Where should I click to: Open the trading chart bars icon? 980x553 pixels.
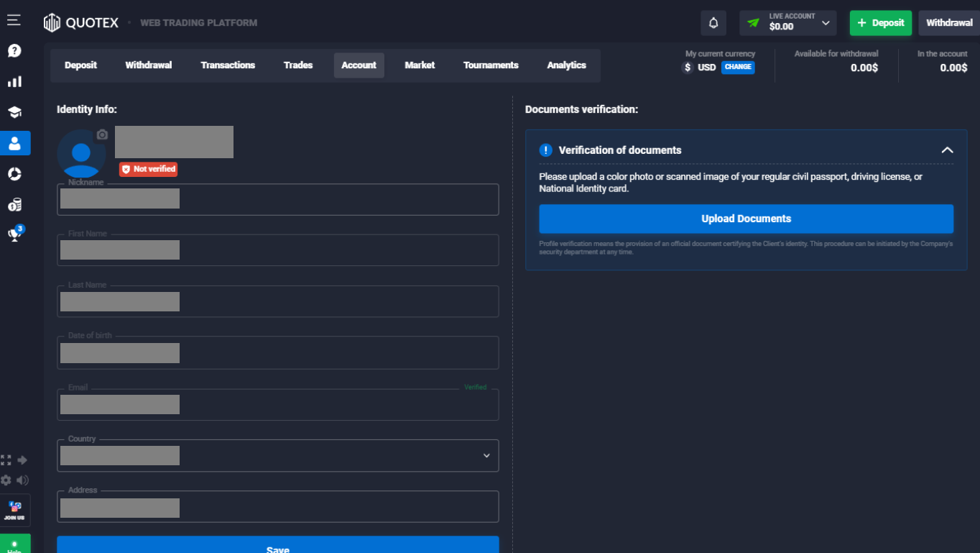pyautogui.click(x=14, y=82)
